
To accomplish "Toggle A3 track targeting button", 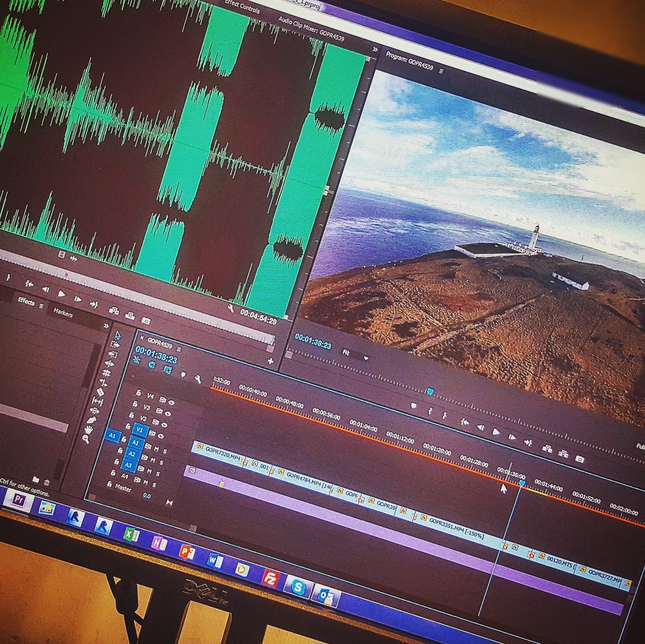I will [129, 465].
